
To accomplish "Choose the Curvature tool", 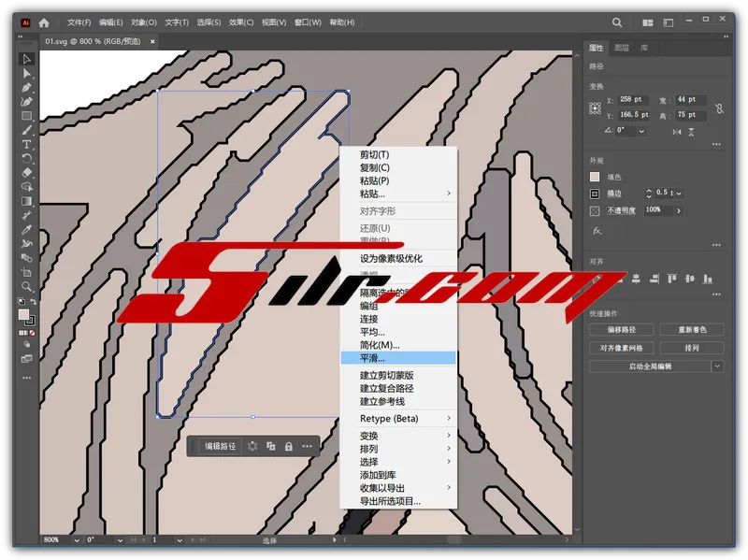I will 27,102.
